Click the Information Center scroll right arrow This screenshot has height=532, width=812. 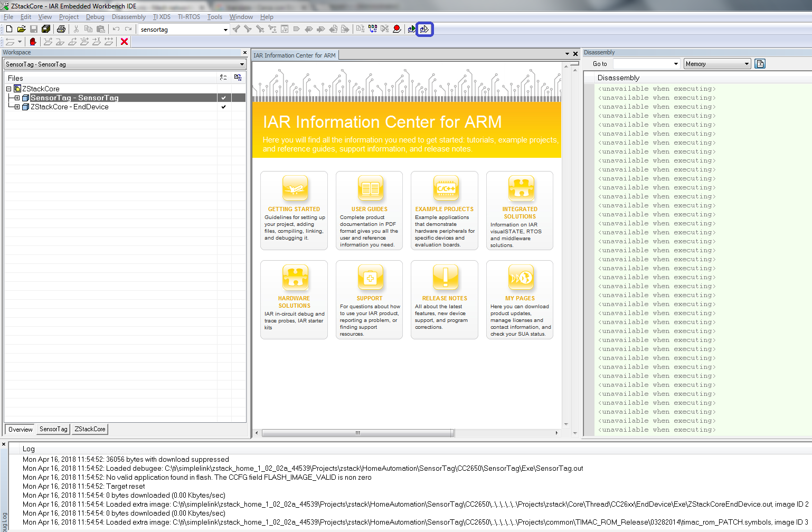556,433
